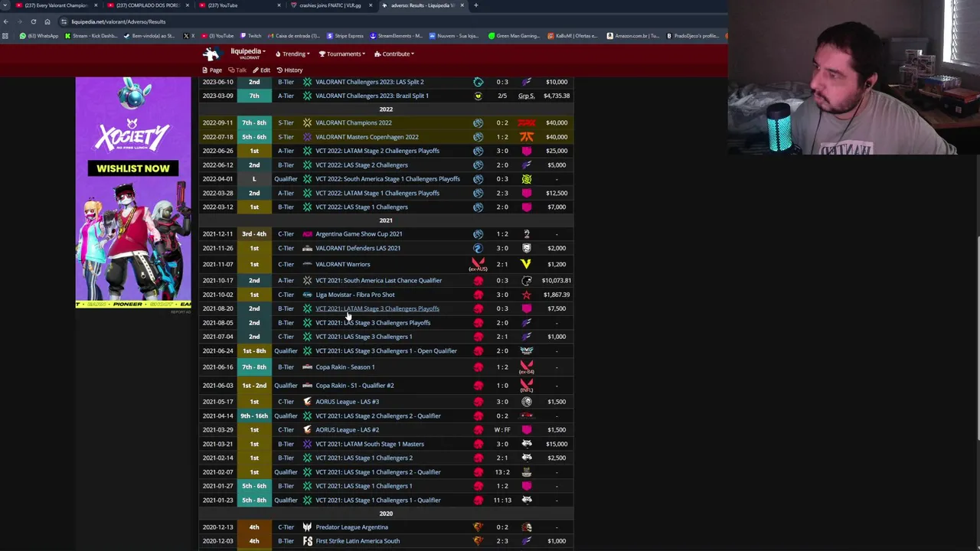This screenshot has width=980, height=551.
Task: Click the Liquipedia horse logo
Action: 211,54
